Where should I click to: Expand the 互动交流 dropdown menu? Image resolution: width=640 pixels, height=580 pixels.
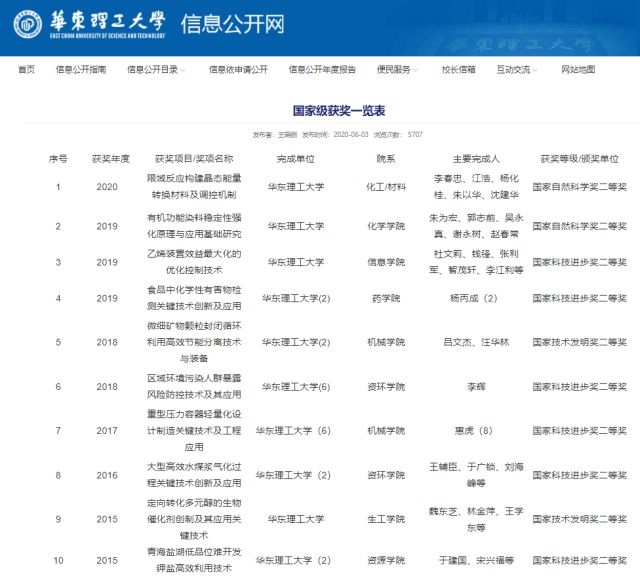(516, 69)
